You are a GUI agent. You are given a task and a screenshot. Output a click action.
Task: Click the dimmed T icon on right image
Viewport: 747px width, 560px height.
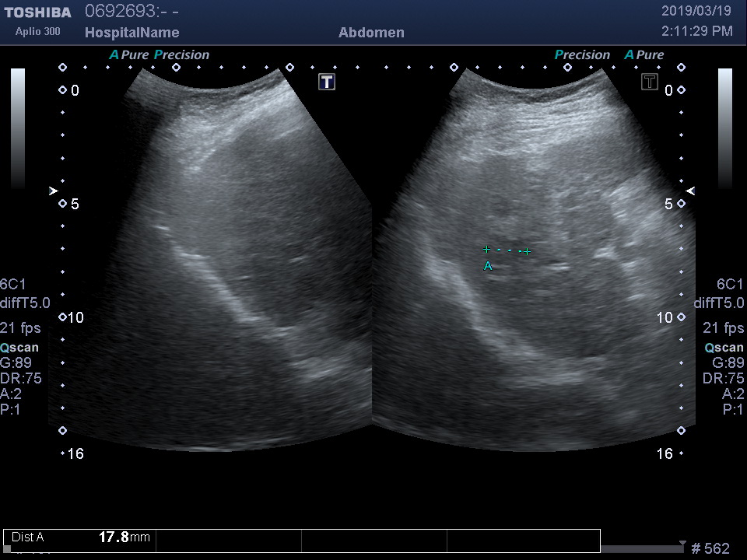pyautogui.click(x=650, y=82)
